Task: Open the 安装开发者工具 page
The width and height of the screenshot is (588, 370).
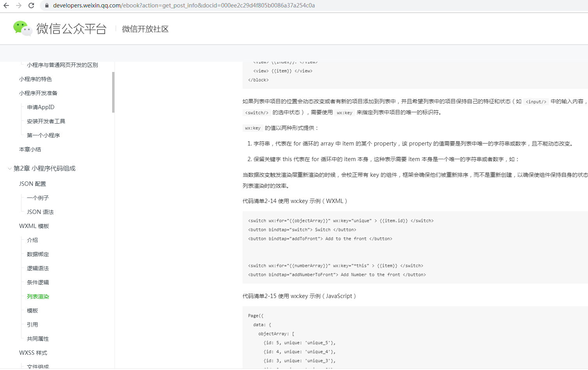Action: 46,121
